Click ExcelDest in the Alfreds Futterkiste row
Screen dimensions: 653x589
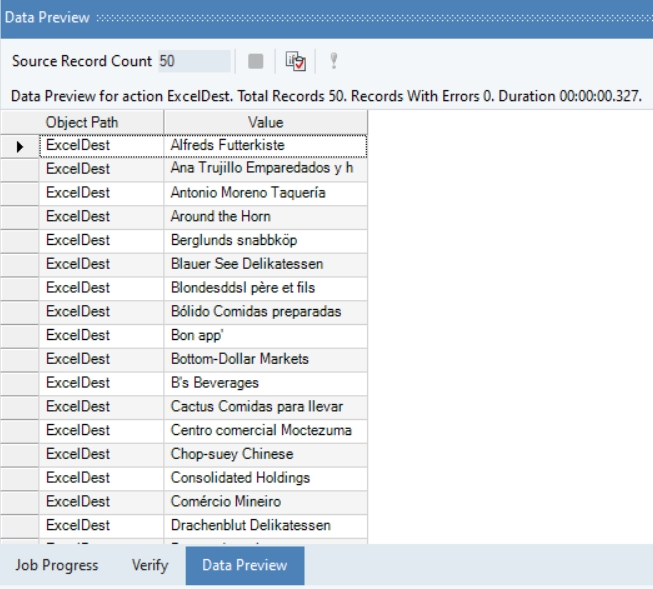pos(102,146)
